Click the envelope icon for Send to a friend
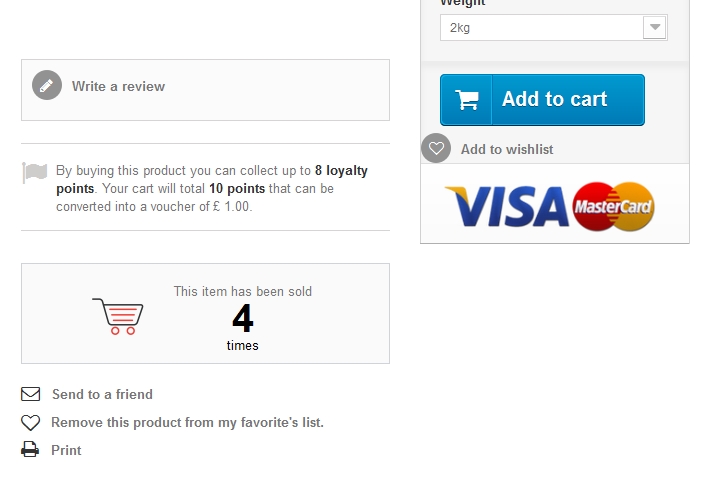 pyautogui.click(x=31, y=394)
